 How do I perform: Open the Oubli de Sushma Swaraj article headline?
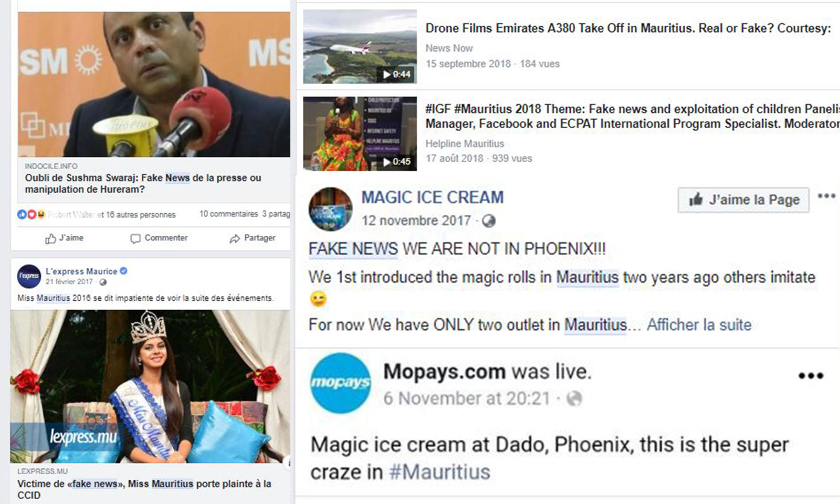(143, 183)
